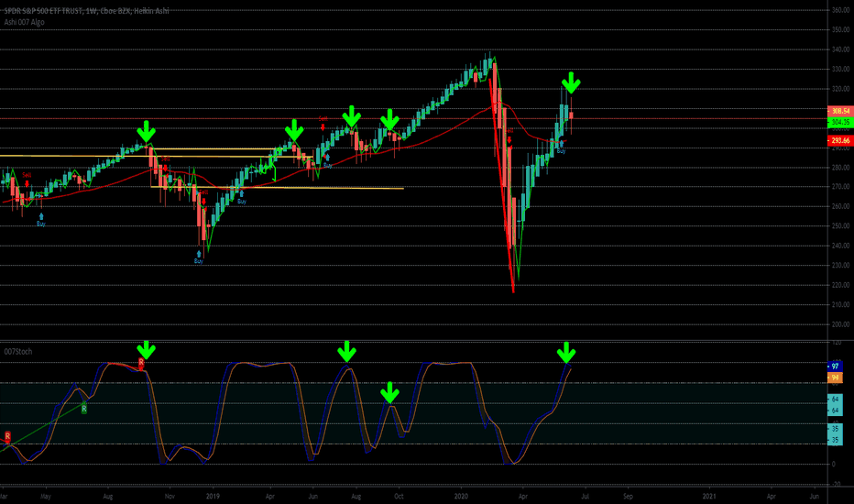Click the 250.00 price axis label
The height and width of the screenshot is (504, 854).
pyautogui.click(x=841, y=225)
